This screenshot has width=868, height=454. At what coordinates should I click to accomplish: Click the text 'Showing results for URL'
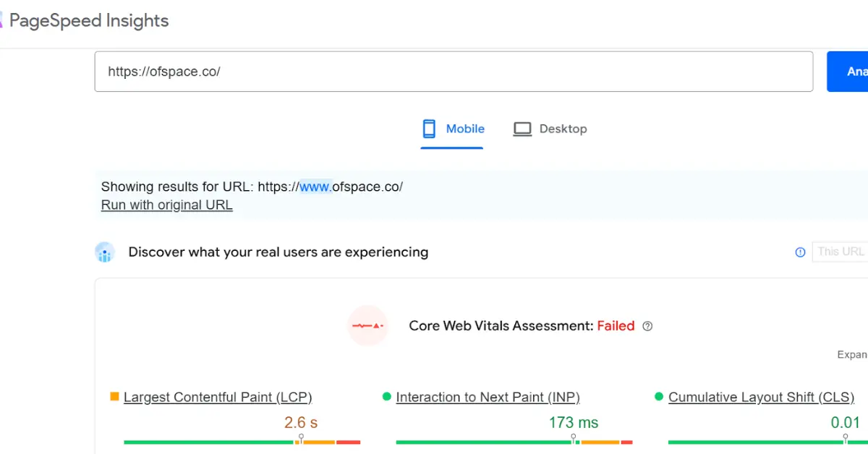coord(177,187)
